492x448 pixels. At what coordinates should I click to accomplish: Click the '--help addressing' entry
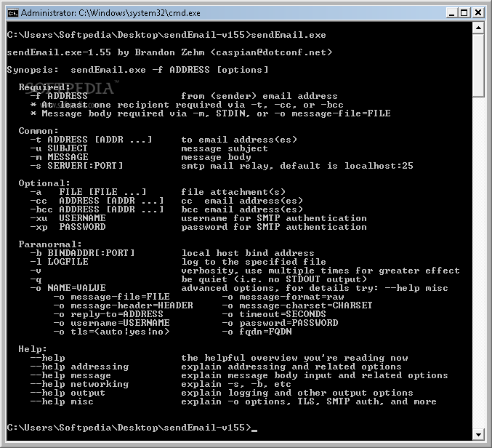pyautogui.click(x=79, y=367)
